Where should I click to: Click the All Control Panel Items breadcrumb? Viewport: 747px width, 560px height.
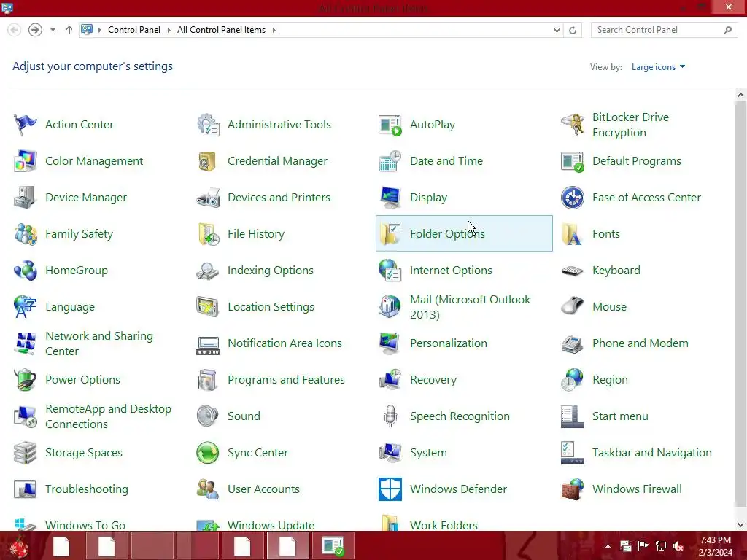point(222,29)
